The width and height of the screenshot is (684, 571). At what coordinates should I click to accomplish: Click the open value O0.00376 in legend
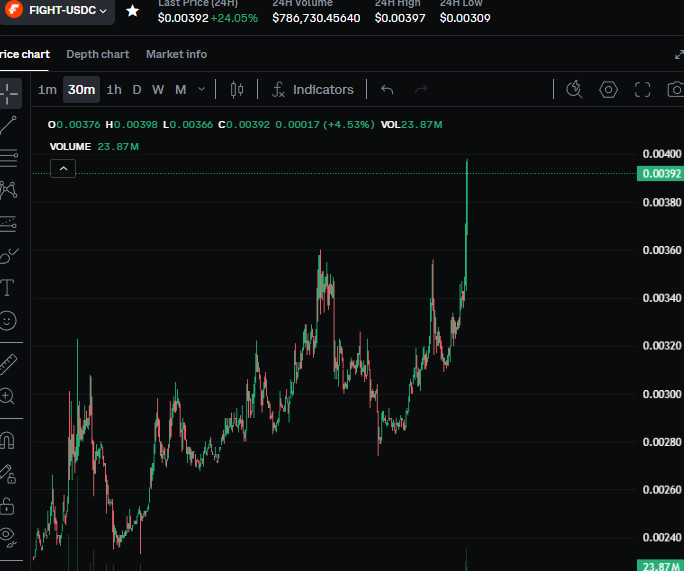74,125
